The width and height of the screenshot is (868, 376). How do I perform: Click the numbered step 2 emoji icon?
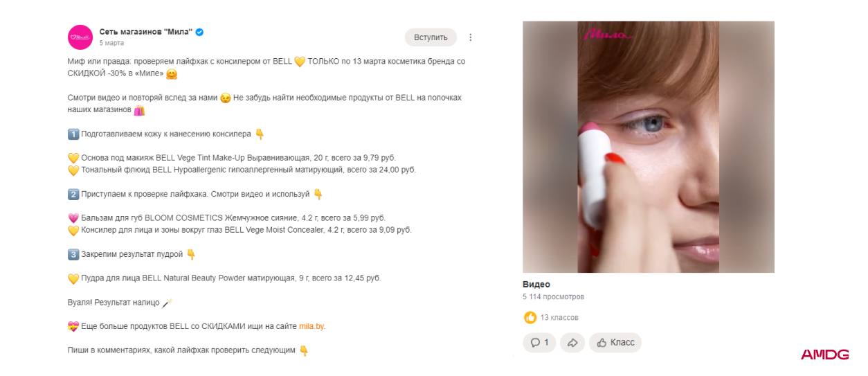tap(73, 194)
